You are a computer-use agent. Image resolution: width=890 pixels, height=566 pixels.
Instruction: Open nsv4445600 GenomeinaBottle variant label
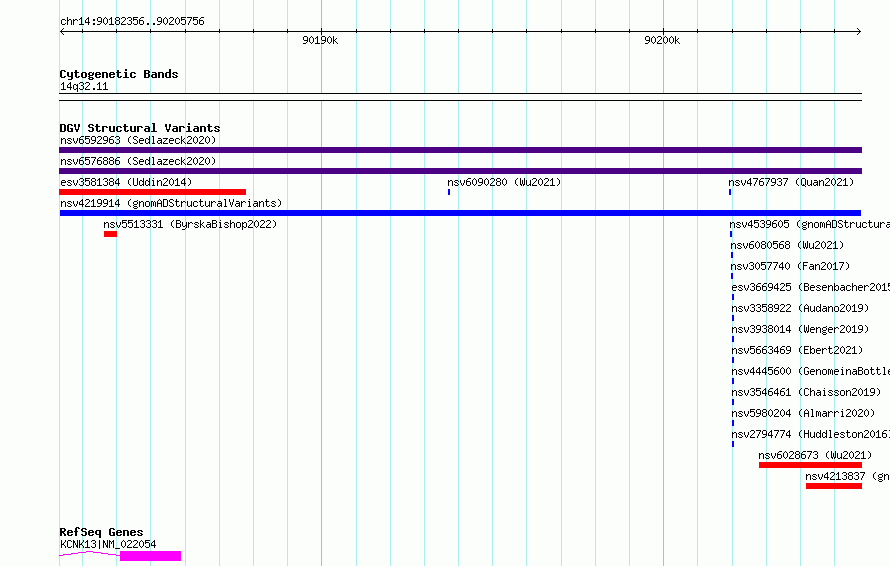pyautogui.click(x=811, y=371)
